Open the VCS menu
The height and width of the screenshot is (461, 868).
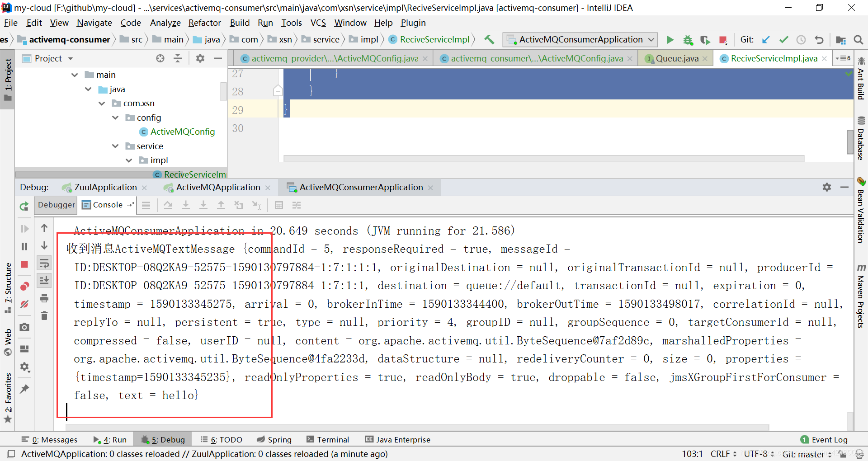pos(318,23)
